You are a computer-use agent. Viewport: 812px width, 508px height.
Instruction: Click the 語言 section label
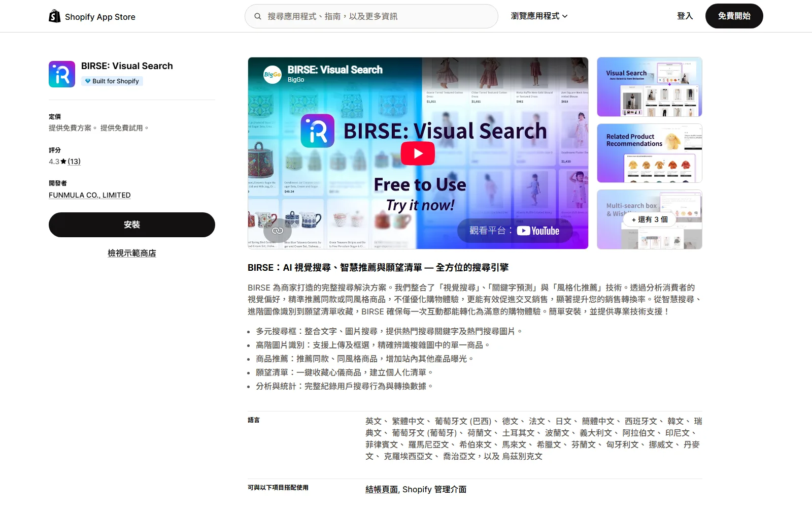coord(254,420)
